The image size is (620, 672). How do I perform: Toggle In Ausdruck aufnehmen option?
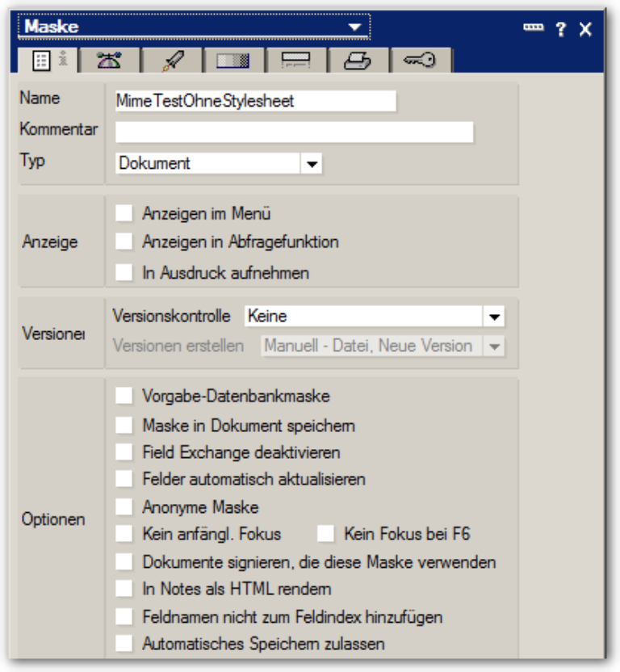[124, 272]
